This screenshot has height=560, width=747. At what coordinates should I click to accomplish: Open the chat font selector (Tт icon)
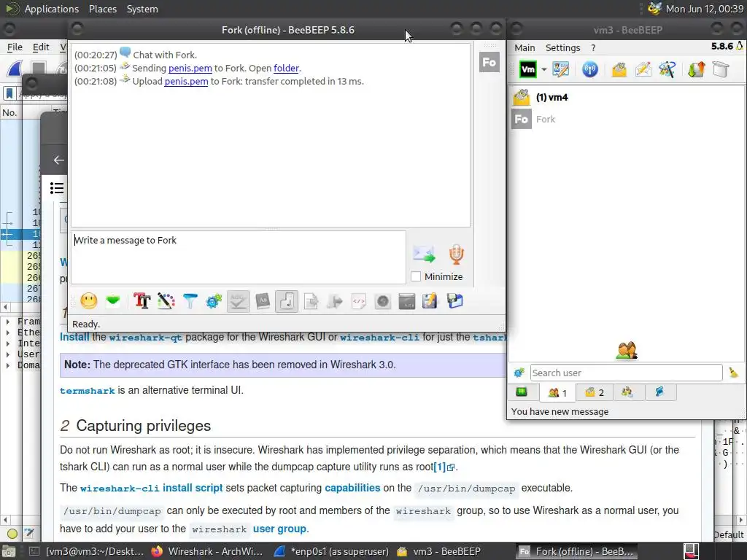(x=142, y=301)
